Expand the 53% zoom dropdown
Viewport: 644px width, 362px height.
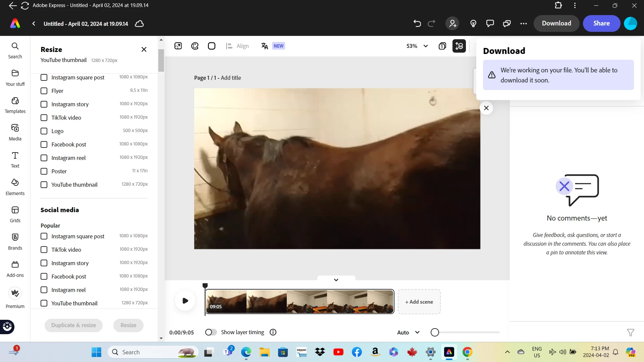417,46
